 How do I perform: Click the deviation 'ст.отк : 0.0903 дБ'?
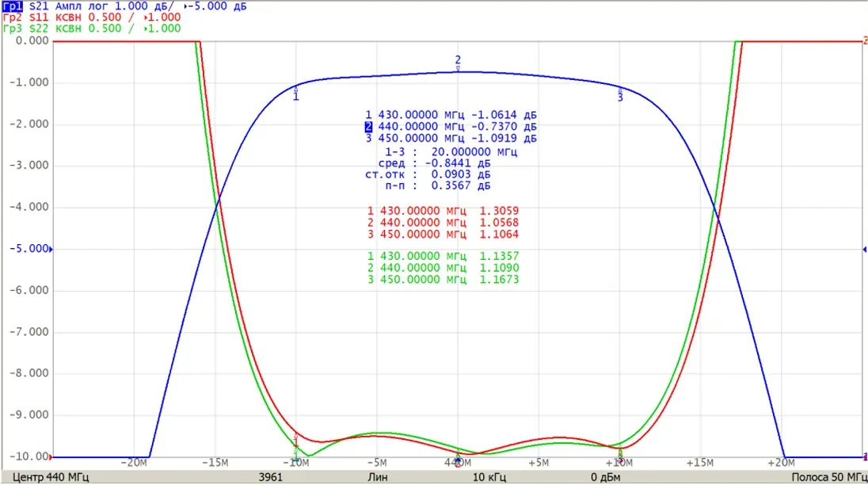point(428,174)
